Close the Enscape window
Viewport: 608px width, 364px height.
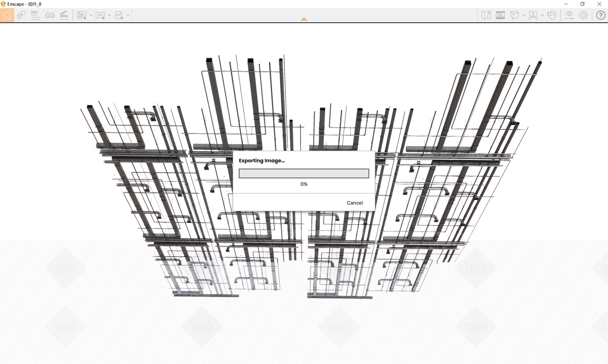pos(599,4)
